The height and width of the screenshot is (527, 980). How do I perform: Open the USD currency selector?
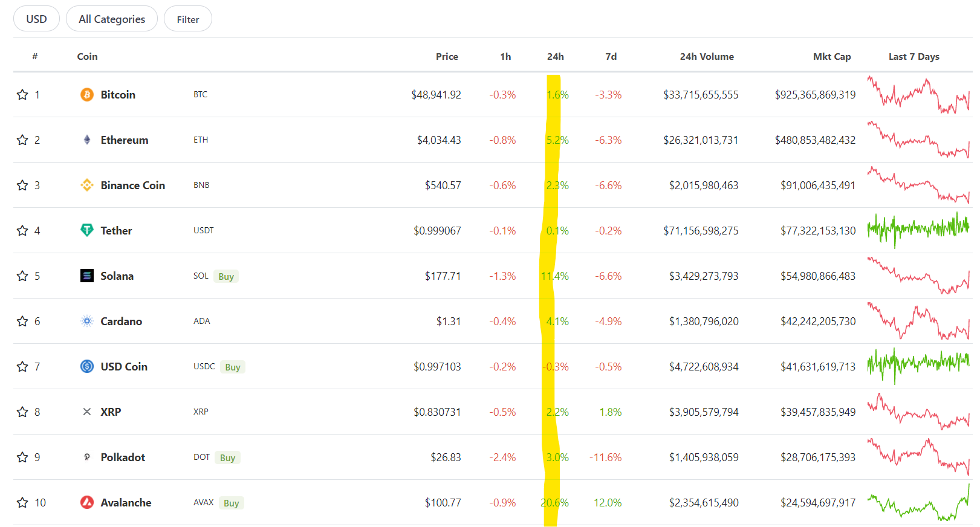[x=36, y=19]
